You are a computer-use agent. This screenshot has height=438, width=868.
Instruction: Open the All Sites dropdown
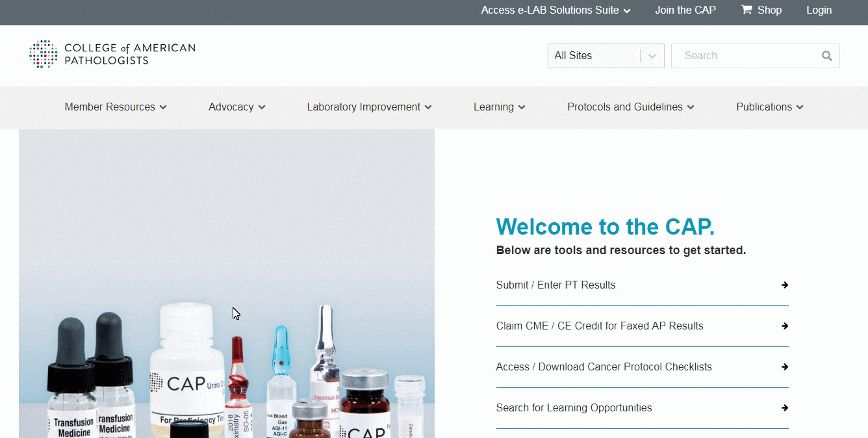point(606,56)
